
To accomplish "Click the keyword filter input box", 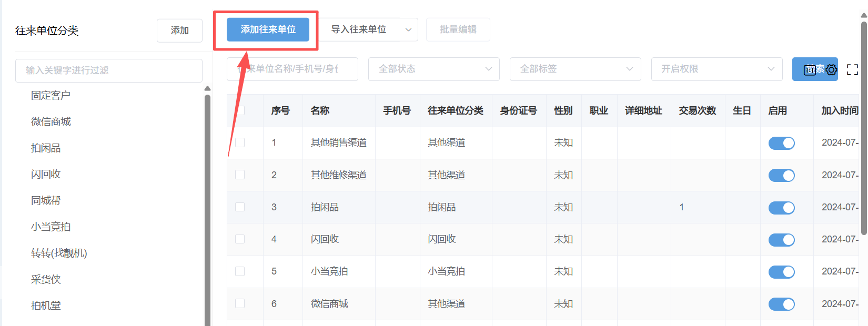I will click(x=109, y=70).
